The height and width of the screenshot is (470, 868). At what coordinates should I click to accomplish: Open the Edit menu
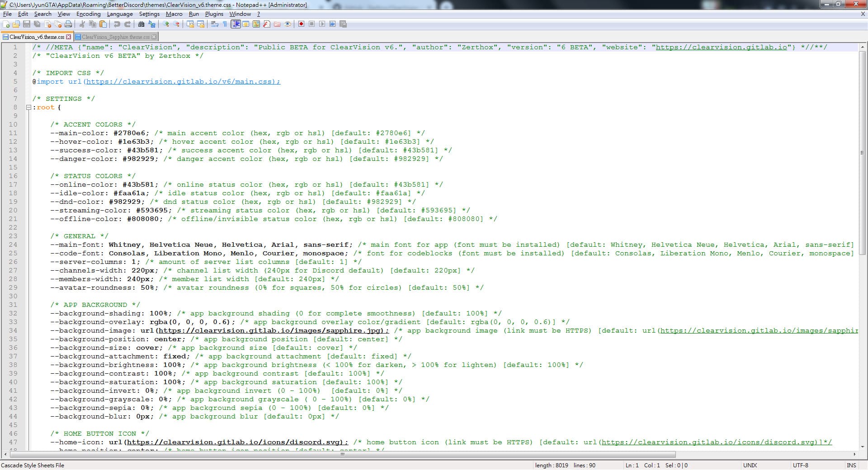23,14
